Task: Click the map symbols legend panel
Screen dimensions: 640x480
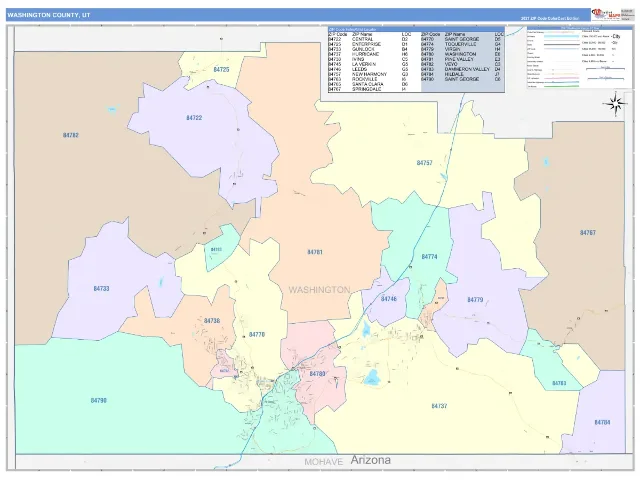Action: point(578,58)
